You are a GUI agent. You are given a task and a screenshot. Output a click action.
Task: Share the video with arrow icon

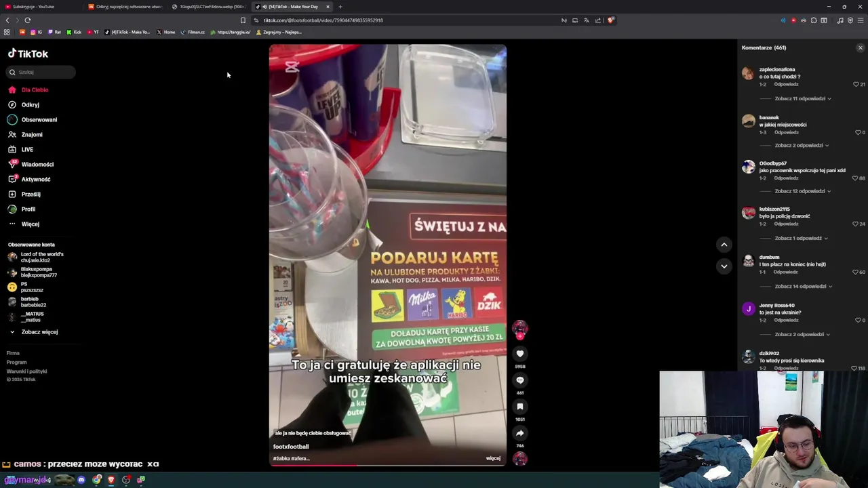pyautogui.click(x=520, y=433)
